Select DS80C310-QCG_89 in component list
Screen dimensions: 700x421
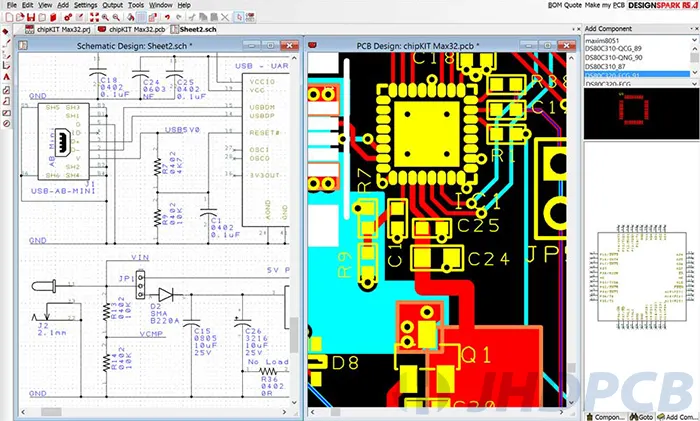613,48
